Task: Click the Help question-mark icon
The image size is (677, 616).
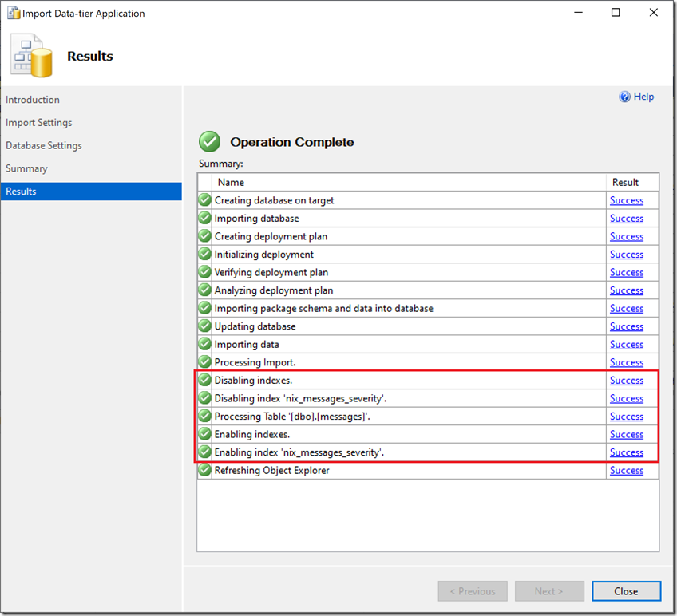Action: coord(624,97)
